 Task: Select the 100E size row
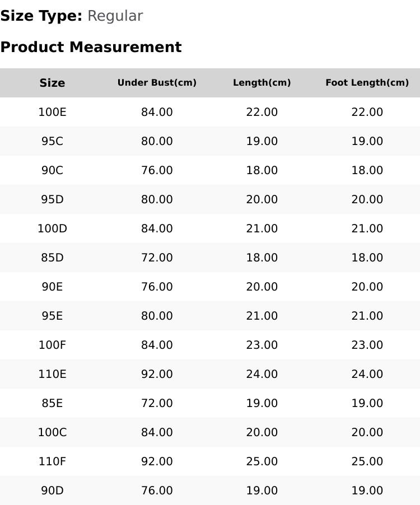pyautogui.click(x=52, y=112)
